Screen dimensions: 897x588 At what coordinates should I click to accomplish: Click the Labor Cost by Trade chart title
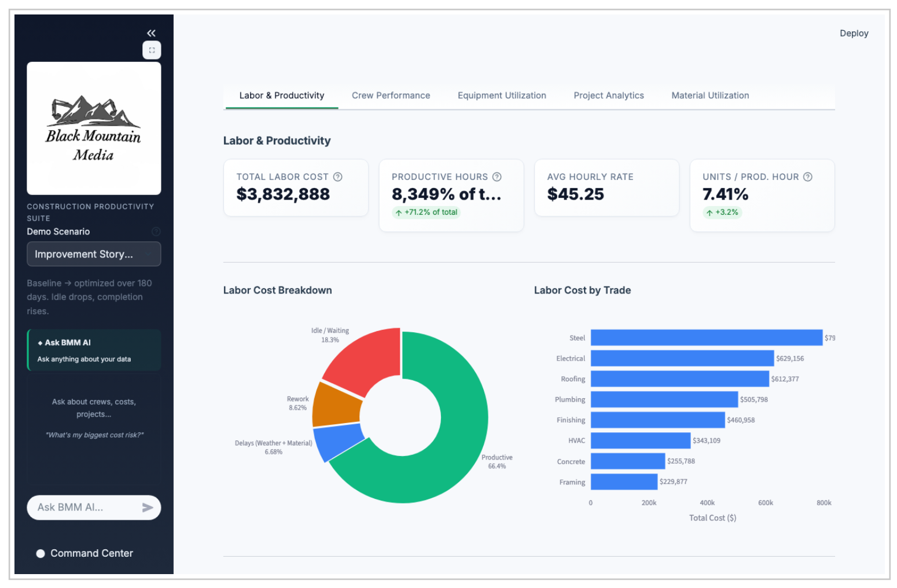click(582, 291)
